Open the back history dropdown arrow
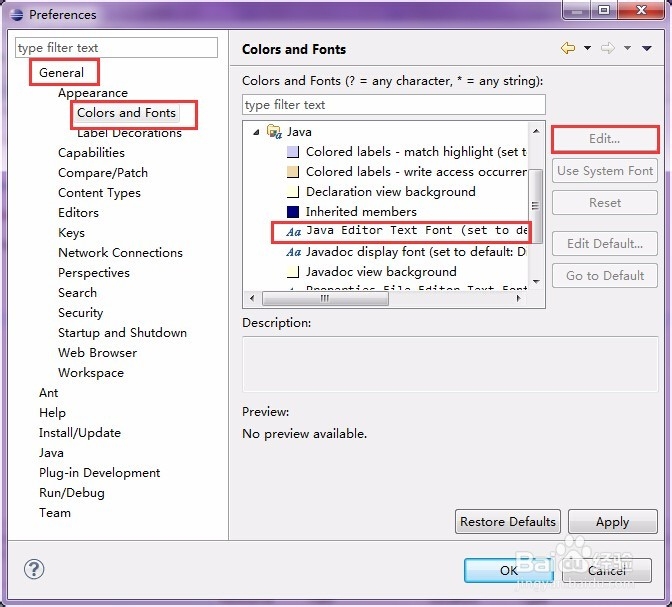Screen dimensions: 672x607 [x=588, y=48]
